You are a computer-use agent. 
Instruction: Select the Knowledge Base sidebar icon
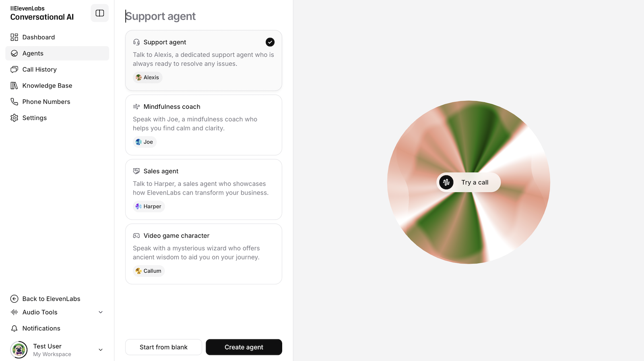coord(14,85)
